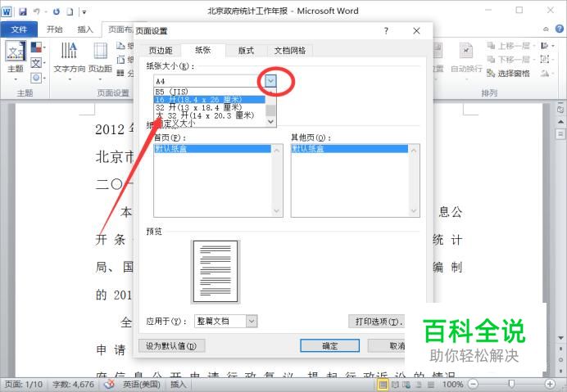Create new document via quick access icon
Viewport: 567px width, 392px height.
click(x=70, y=11)
